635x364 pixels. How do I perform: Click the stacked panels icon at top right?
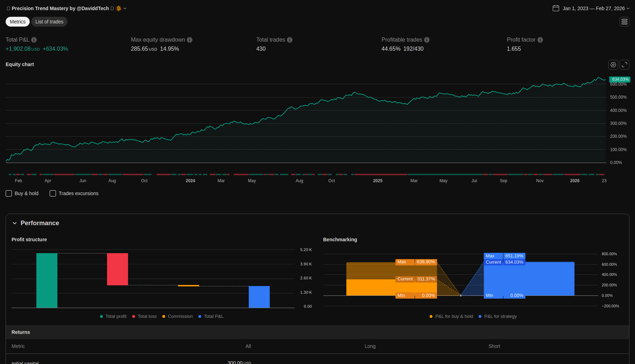coord(625,22)
